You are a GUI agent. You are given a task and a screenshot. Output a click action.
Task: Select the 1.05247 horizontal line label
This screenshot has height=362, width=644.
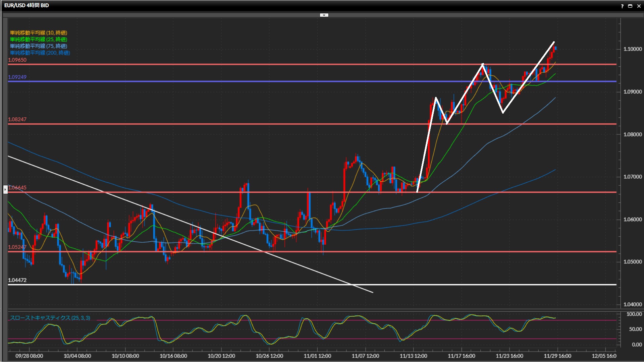click(x=17, y=247)
